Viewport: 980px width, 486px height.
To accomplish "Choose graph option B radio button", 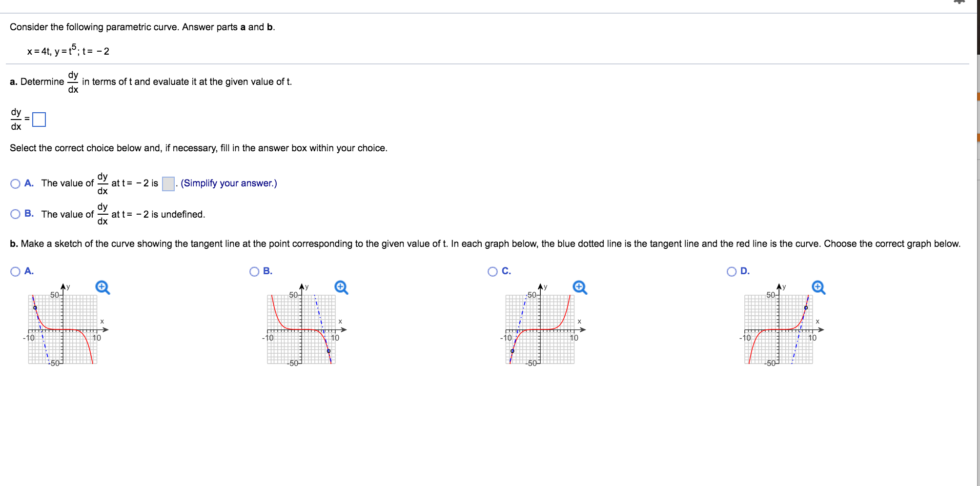I will click(x=254, y=272).
